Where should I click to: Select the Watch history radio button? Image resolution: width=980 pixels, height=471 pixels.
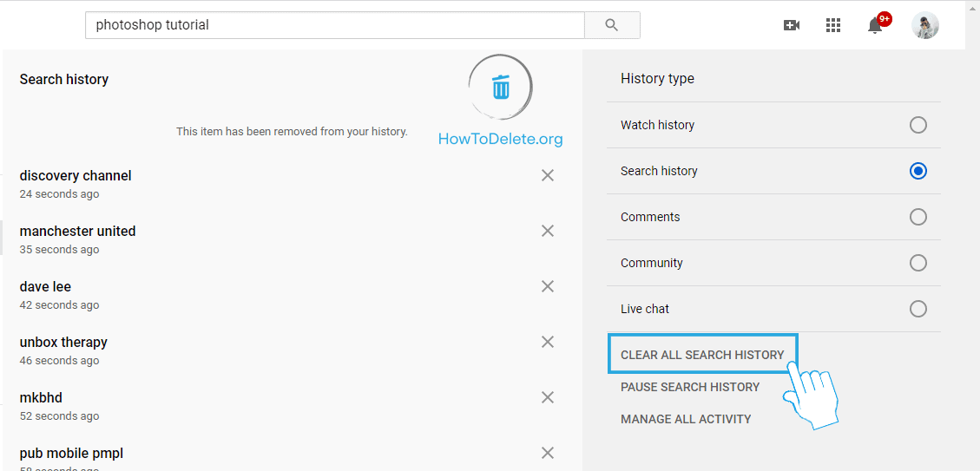tap(918, 125)
